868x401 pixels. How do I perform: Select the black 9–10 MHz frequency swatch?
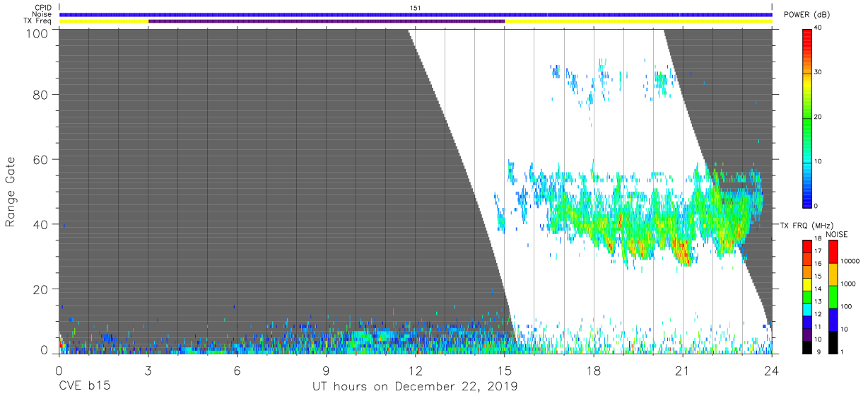pos(807,346)
